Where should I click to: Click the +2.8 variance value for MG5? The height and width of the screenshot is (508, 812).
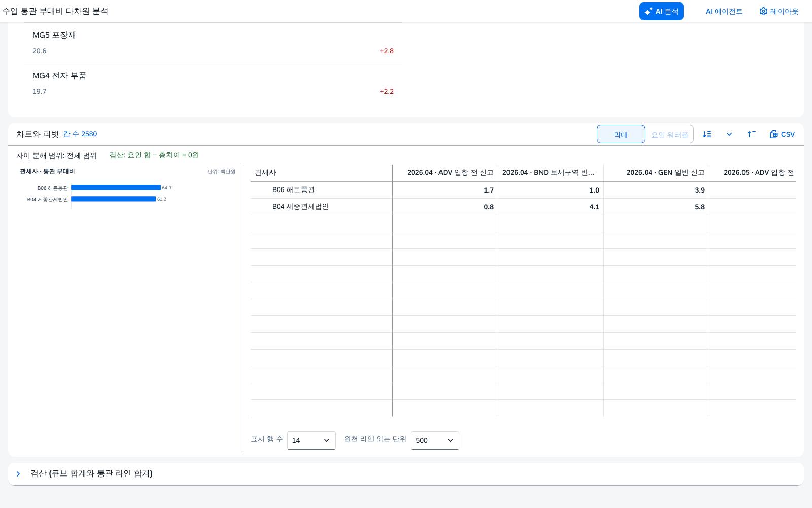pos(387,51)
